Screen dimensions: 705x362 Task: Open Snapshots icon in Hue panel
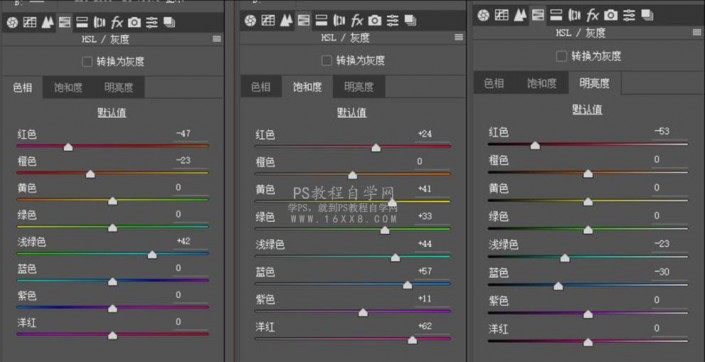tap(169, 22)
